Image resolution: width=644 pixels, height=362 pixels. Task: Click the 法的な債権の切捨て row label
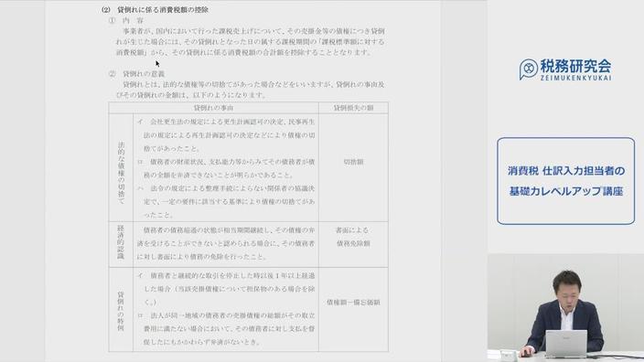click(121, 168)
